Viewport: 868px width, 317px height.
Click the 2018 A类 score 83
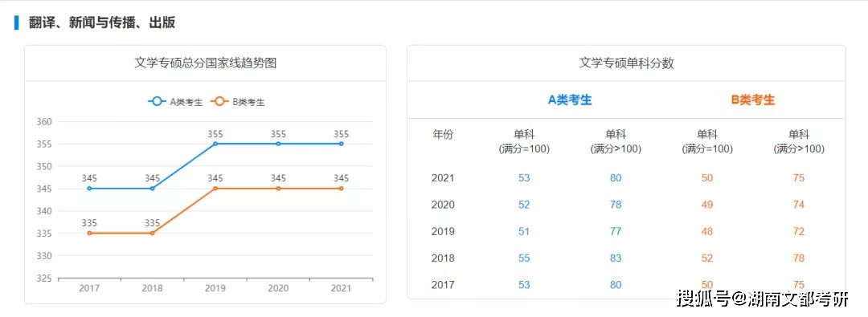point(616,258)
